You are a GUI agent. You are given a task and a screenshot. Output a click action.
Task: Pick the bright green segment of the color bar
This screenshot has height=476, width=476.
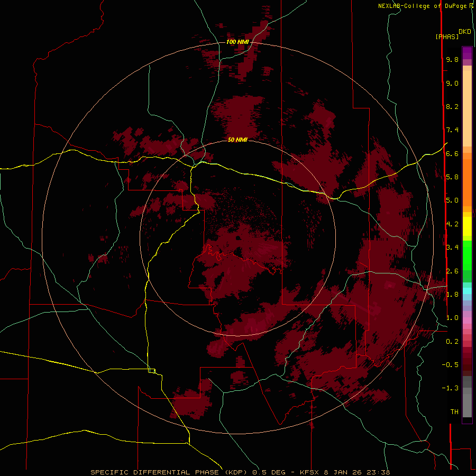coord(467,255)
